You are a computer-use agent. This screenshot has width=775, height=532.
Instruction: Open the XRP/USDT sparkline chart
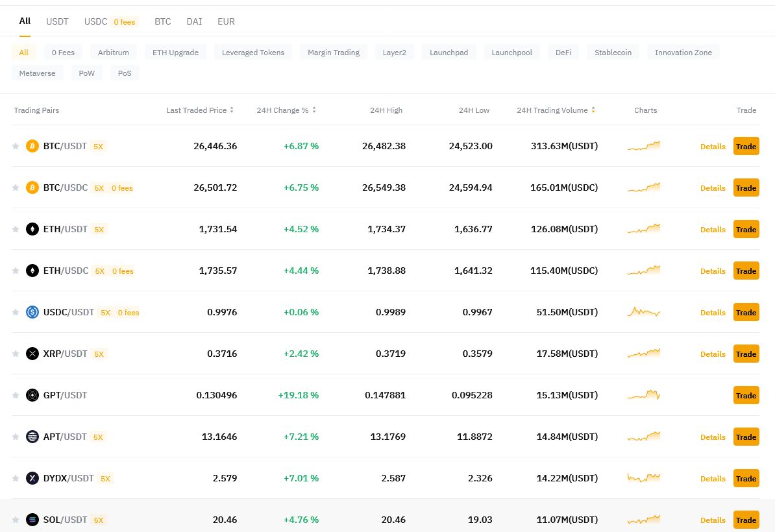(x=643, y=353)
